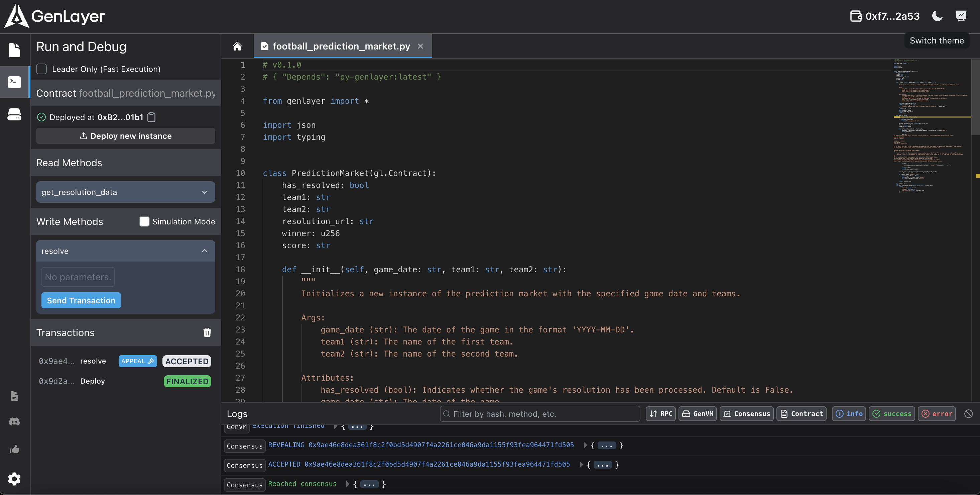Select the football_prediction_market.py tab
Screen dimensions: 980x495
tap(341, 46)
